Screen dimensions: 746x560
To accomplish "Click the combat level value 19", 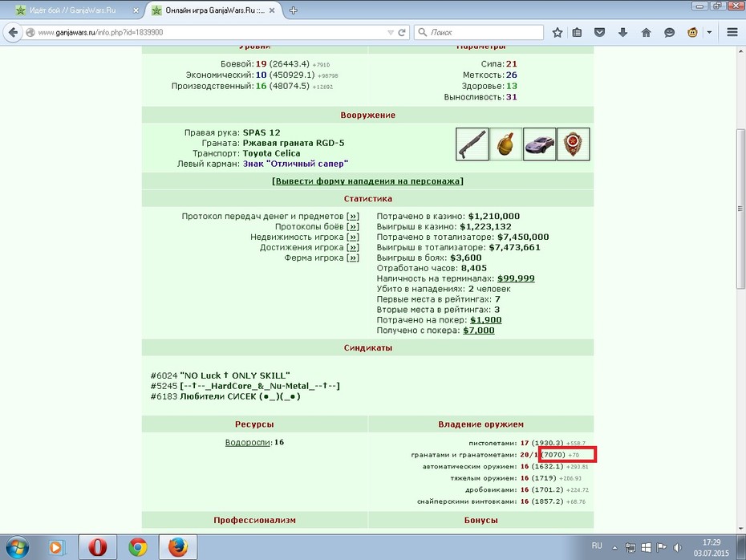I will click(x=261, y=64).
